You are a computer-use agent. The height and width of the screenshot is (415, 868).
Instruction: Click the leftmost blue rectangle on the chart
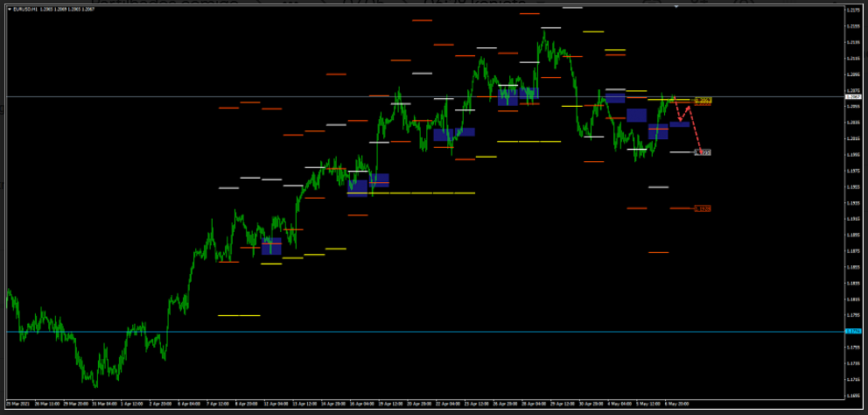click(271, 246)
